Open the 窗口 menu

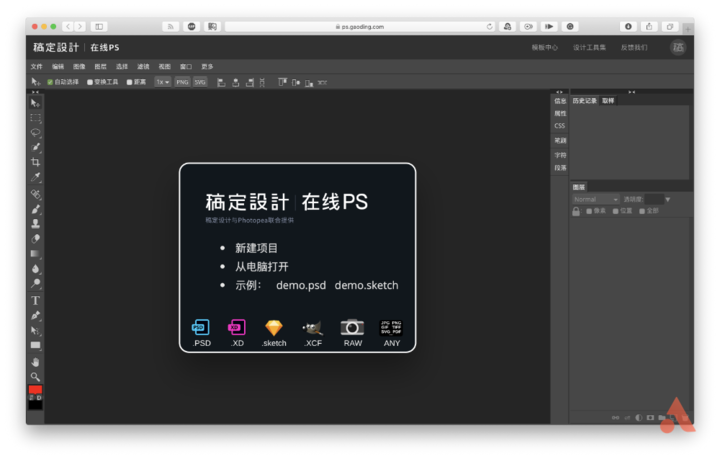[186, 67]
